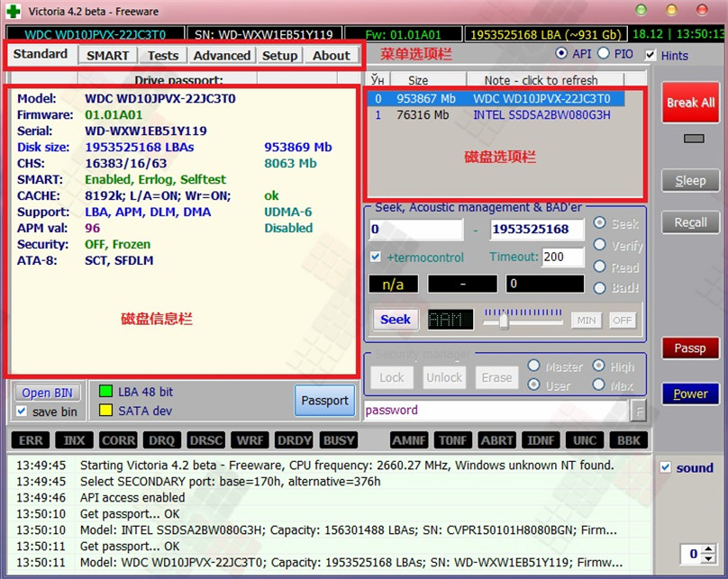Viewport: 728px width, 579px height.
Task: Click the DRDY status indicator
Action: 294,440
